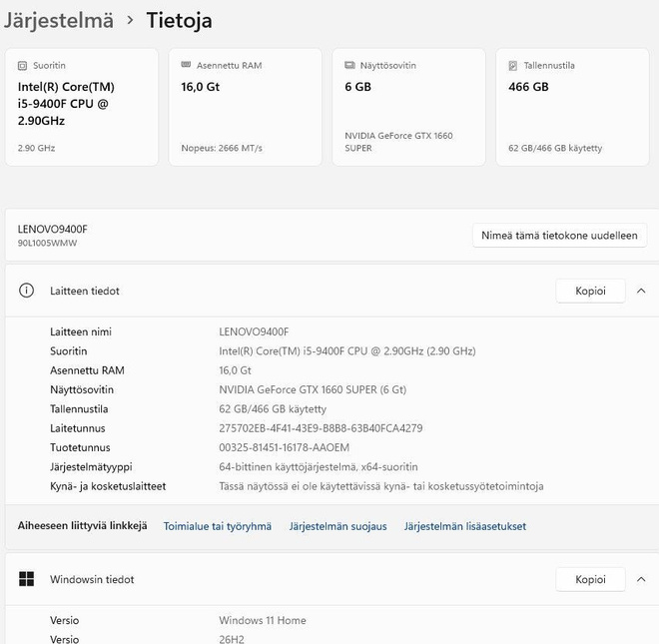Click the info icon beside Laitteen tiedot
This screenshot has width=659, height=644.
(x=27, y=291)
